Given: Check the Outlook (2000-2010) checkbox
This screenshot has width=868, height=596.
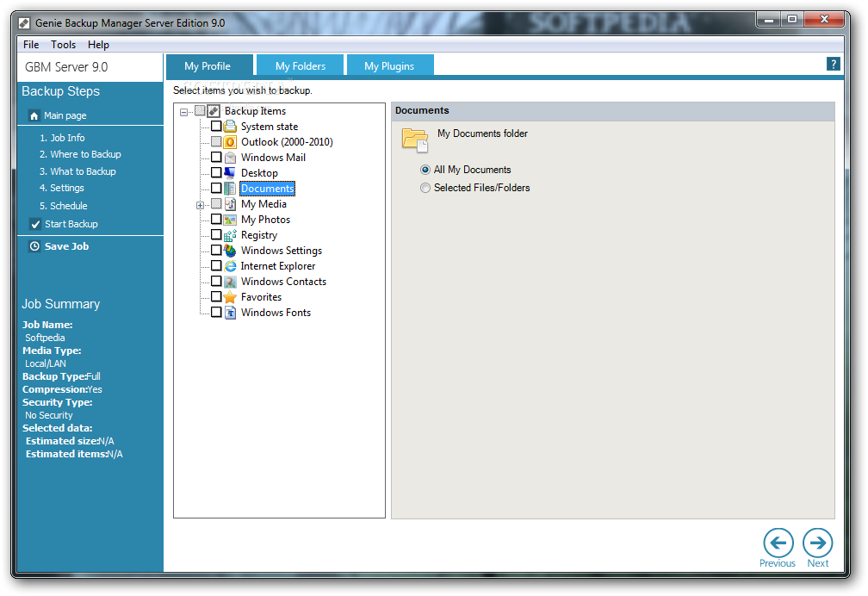Looking at the screenshot, I should coord(216,142).
